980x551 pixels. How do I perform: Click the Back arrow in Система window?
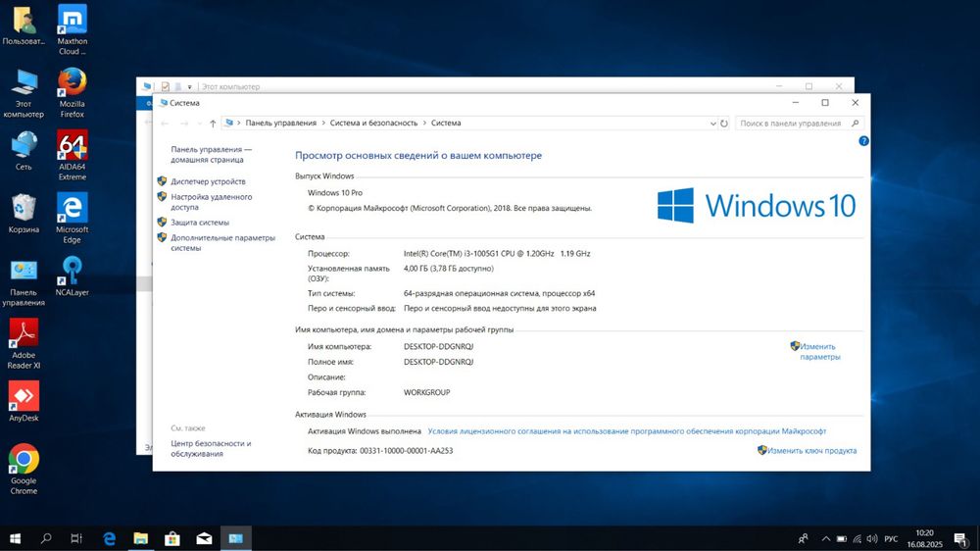165,124
